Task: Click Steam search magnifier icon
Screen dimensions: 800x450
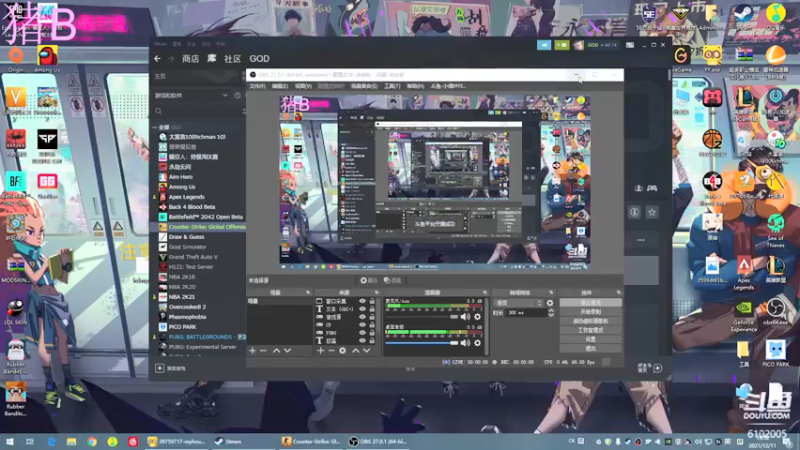Action: point(159,111)
